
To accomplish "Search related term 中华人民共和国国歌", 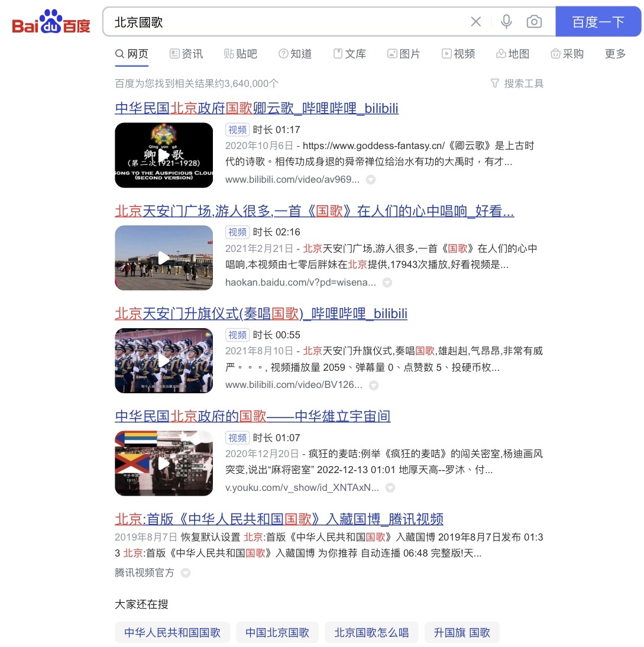I will tap(173, 633).
